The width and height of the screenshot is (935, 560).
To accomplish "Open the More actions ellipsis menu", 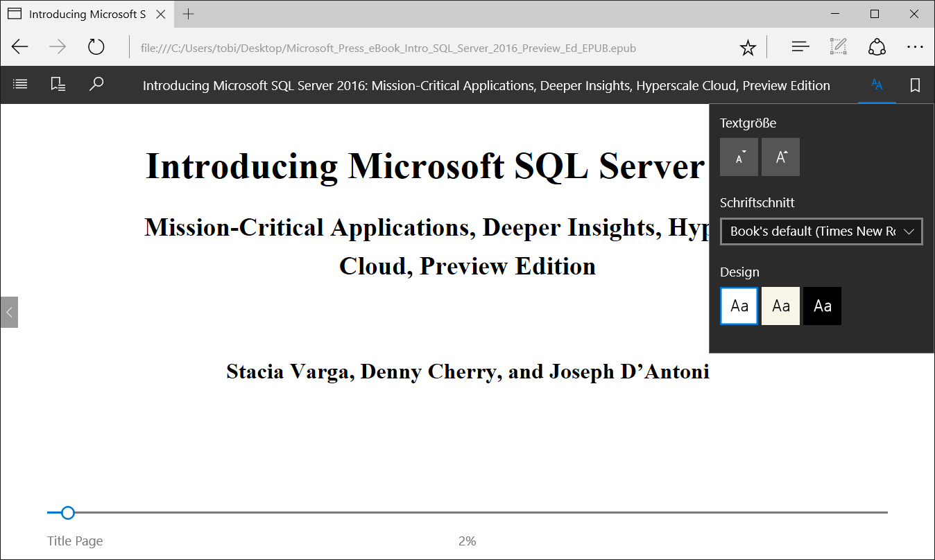I will point(916,47).
